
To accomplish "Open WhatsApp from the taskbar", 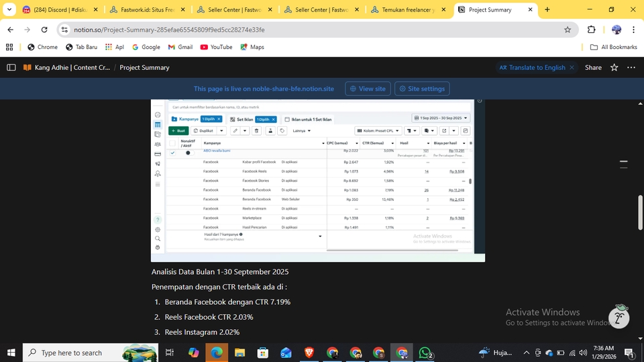I will click(x=425, y=353).
